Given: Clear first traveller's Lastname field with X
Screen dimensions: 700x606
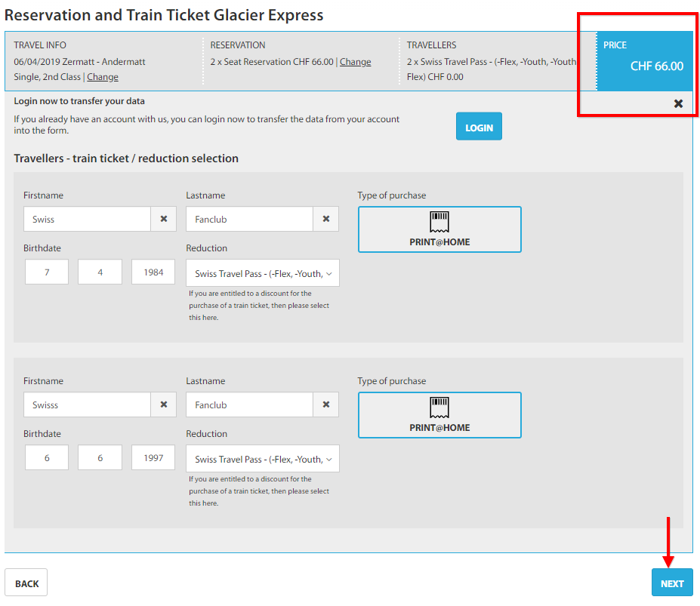Looking at the screenshot, I should click(326, 219).
